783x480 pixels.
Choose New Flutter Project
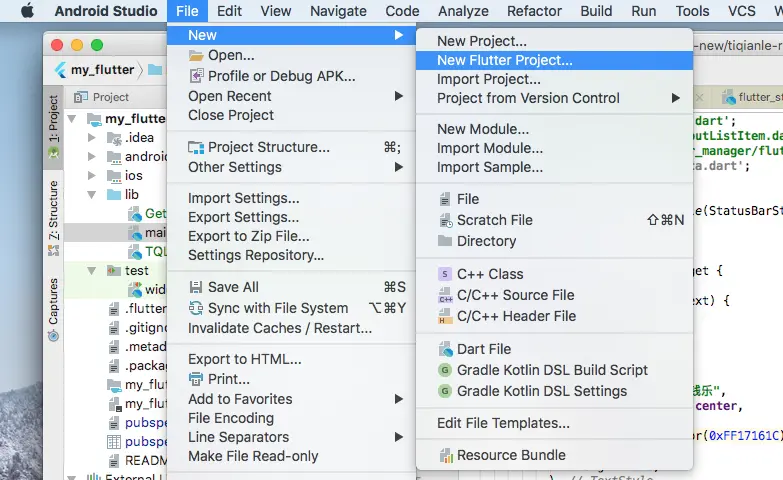(505, 60)
